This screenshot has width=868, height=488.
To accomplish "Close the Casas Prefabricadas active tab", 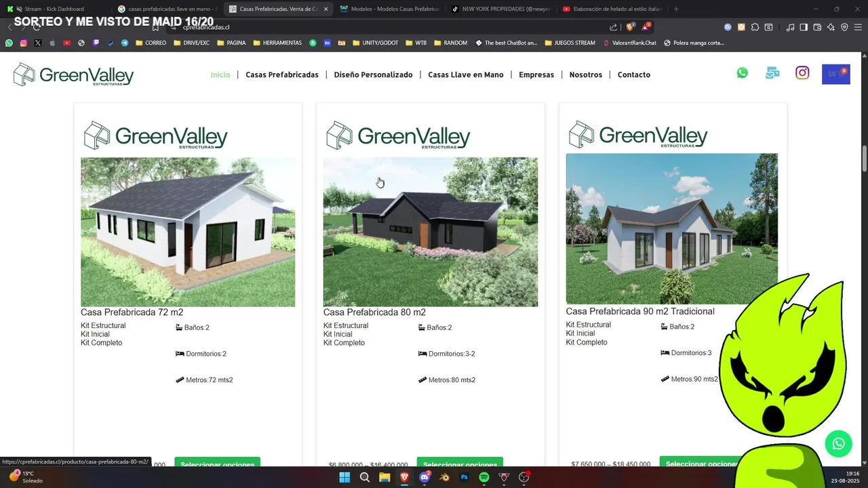I will 325,9.
